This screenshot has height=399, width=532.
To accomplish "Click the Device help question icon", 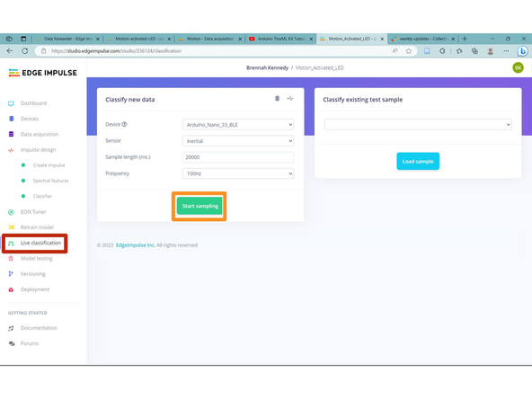I will tap(124, 124).
